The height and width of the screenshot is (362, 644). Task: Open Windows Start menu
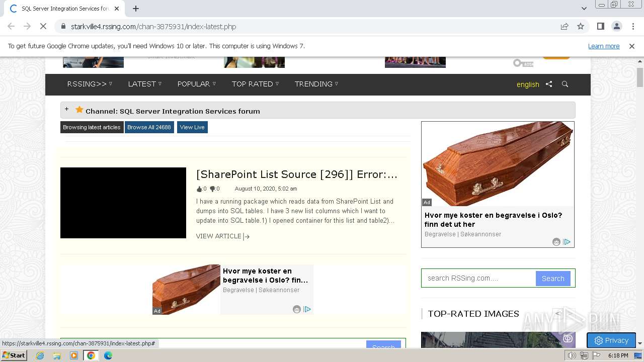click(x=14, y=355)
